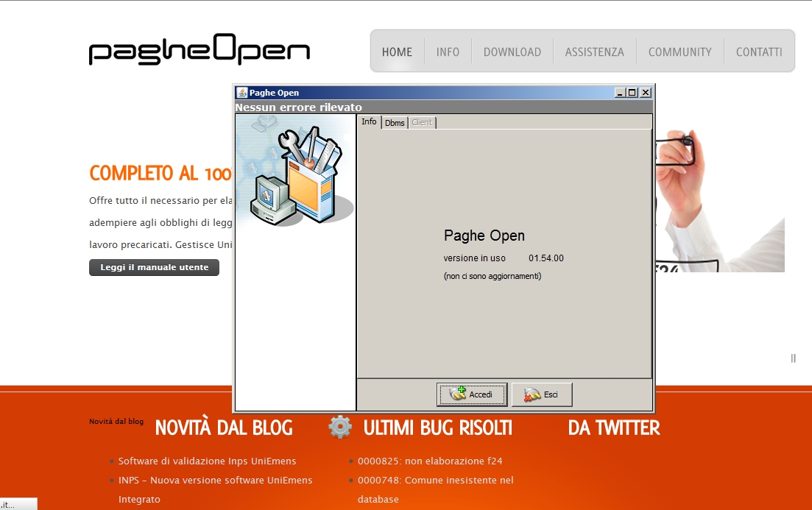Click the ULTIMI BUG RISOLTI heading
812x510 pixels.
coord(437,428)
